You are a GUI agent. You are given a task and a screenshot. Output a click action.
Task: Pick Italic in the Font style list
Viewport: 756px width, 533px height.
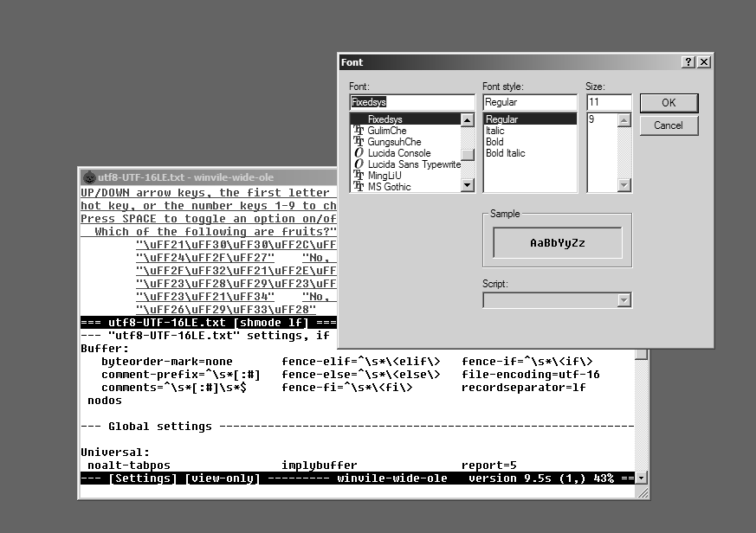[494, 131]
